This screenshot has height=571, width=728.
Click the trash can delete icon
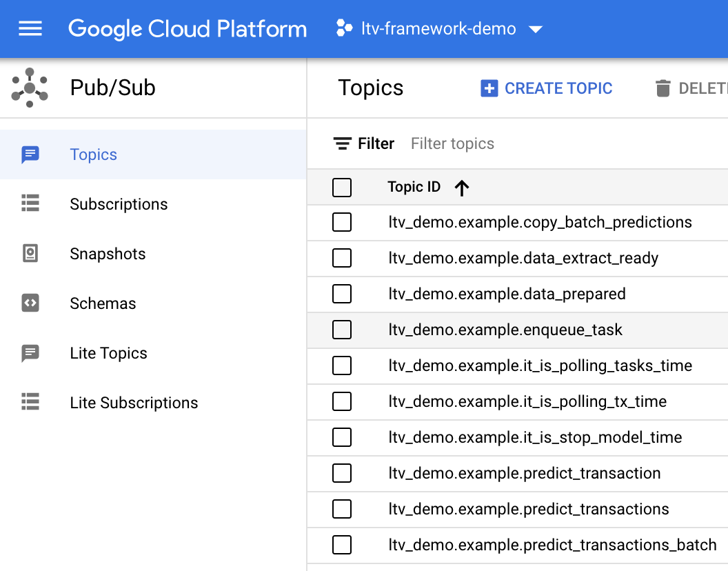663,88
